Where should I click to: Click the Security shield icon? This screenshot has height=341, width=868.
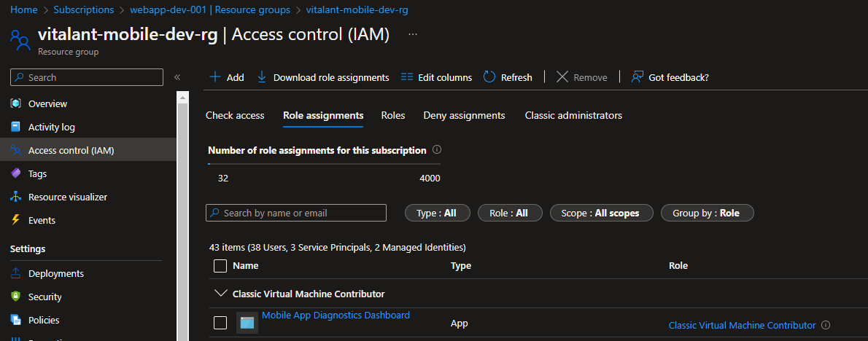[15, 297]
